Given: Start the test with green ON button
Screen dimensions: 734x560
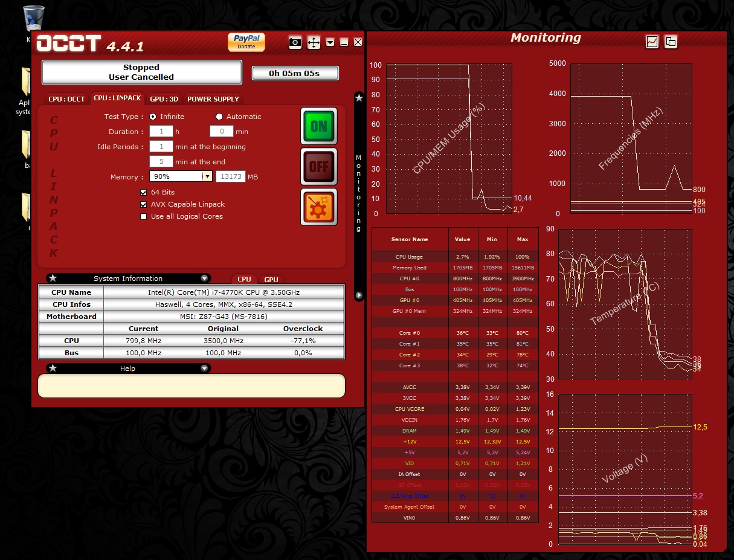Looking at the screenshot, I should [x=319, y=126].
